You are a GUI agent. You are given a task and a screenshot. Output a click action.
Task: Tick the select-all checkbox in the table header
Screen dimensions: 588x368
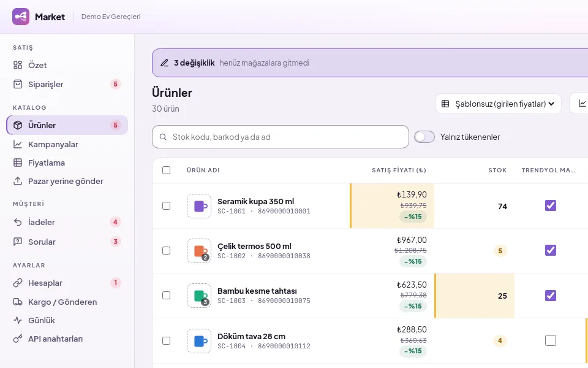point(166,170)
